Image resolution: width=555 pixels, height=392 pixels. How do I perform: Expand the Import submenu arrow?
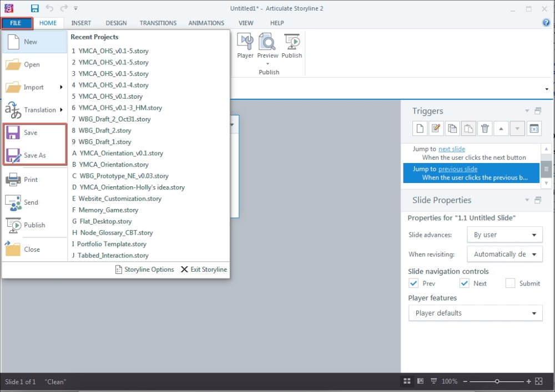point(61,87)
